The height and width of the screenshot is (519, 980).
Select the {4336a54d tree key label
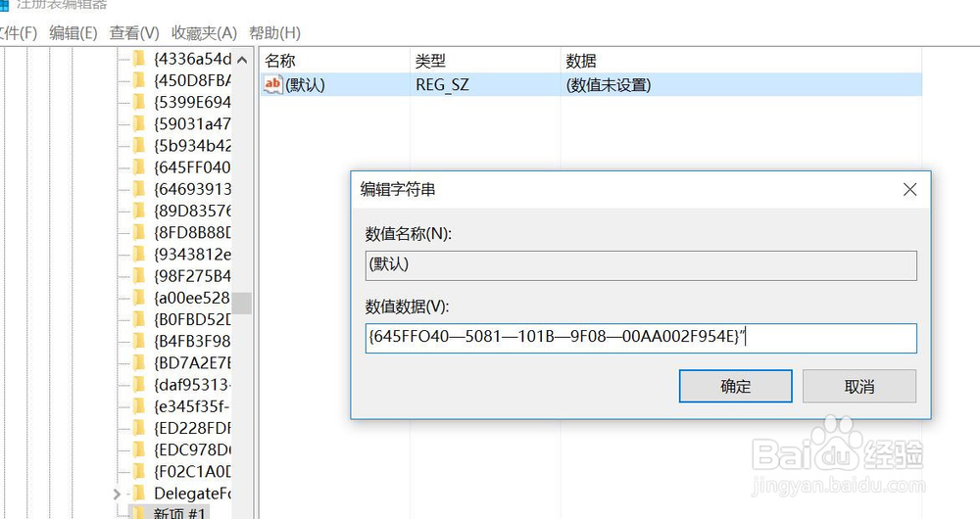coord(192,59)
